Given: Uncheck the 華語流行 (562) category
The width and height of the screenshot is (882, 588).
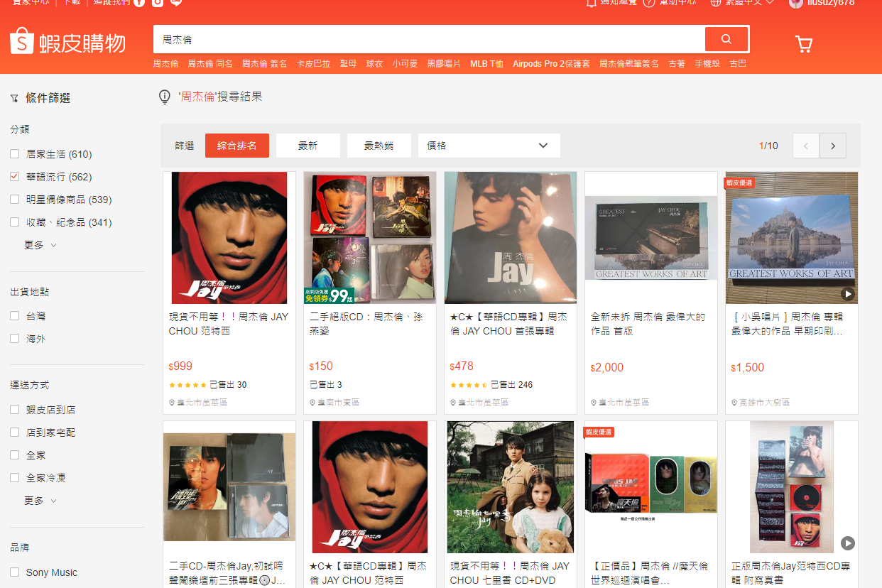Looking at the screenshot, I should pos(14,177).
